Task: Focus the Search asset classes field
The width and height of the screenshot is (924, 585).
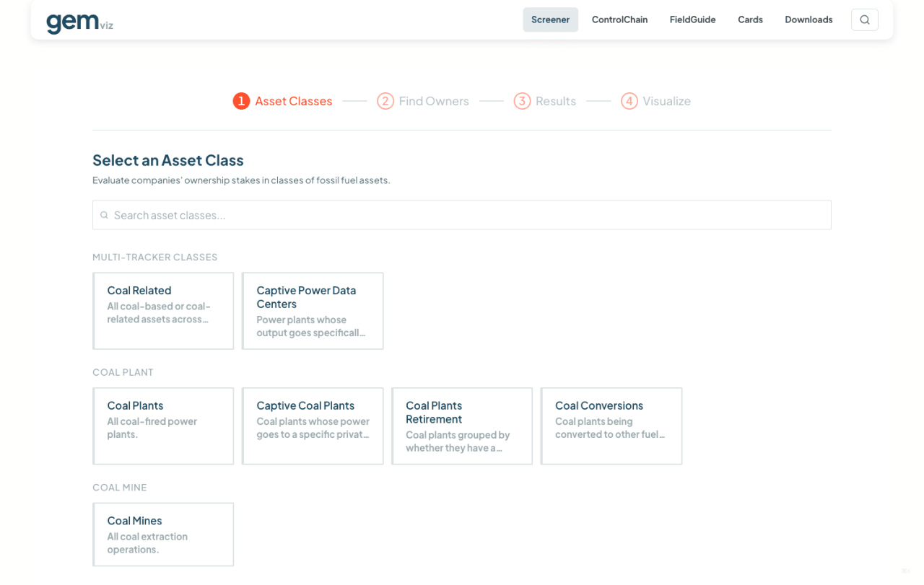Action: coord(462,215)
